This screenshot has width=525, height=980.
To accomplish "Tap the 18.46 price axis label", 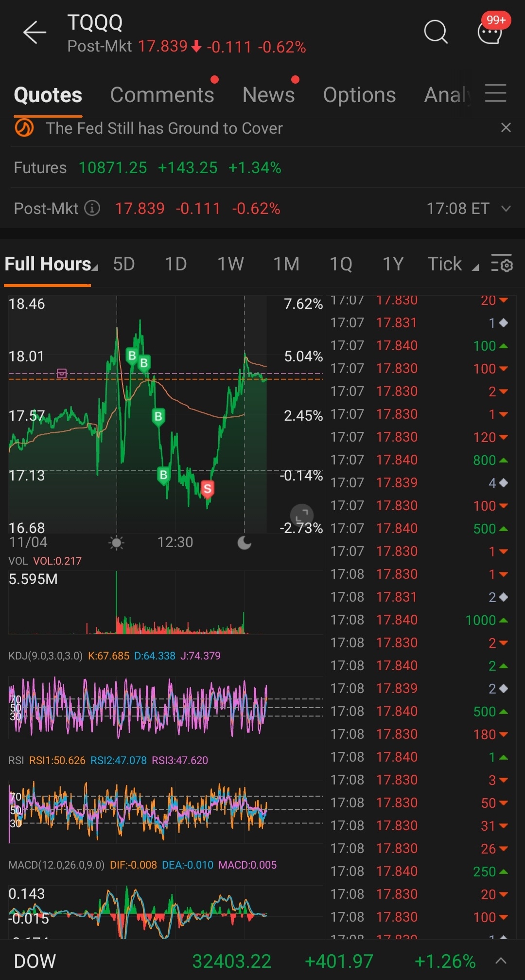I will tap(27, 304).
